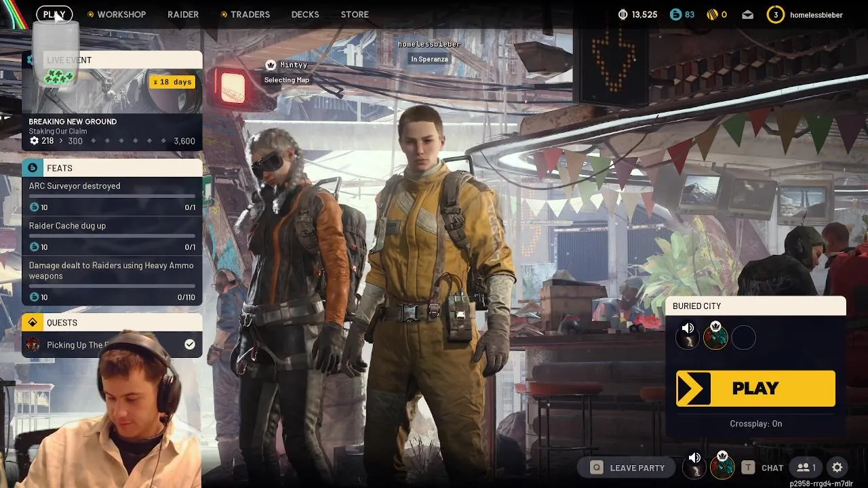
Task: Open the BURIED CITY map selector
Action: click(x=755, y=306)
